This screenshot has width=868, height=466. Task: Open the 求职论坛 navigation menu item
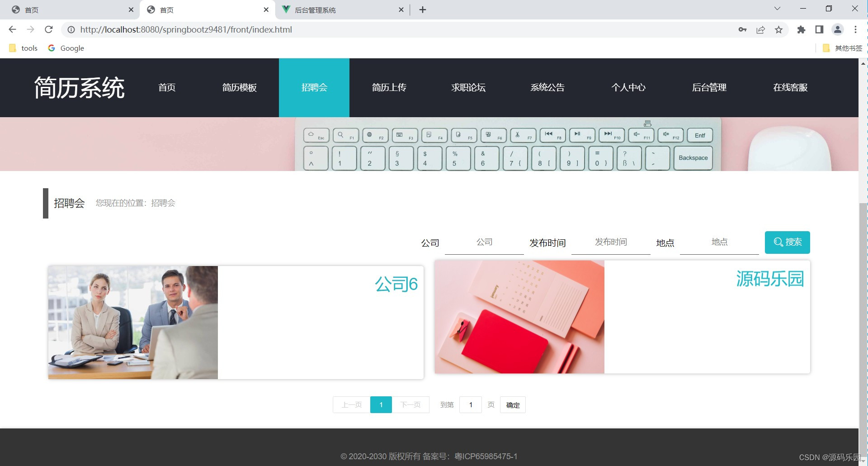[x=468, y=87]
